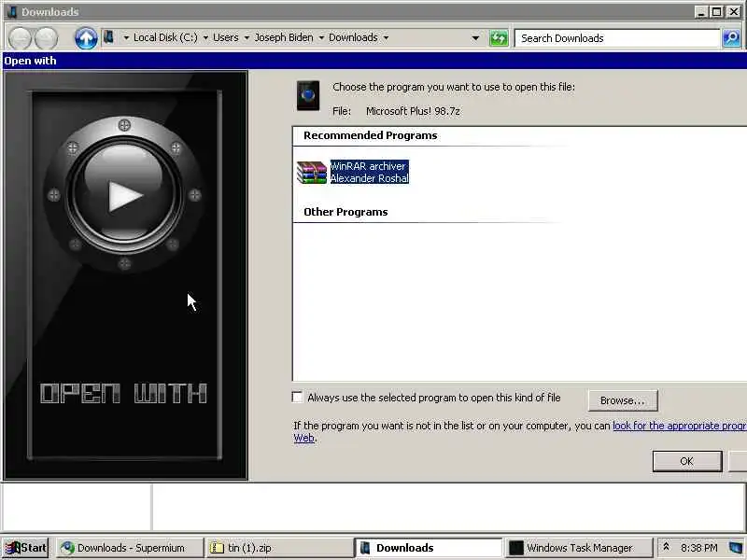Close the Downloads window
This screenshot has height=560, width=747.
pos(734,12)
